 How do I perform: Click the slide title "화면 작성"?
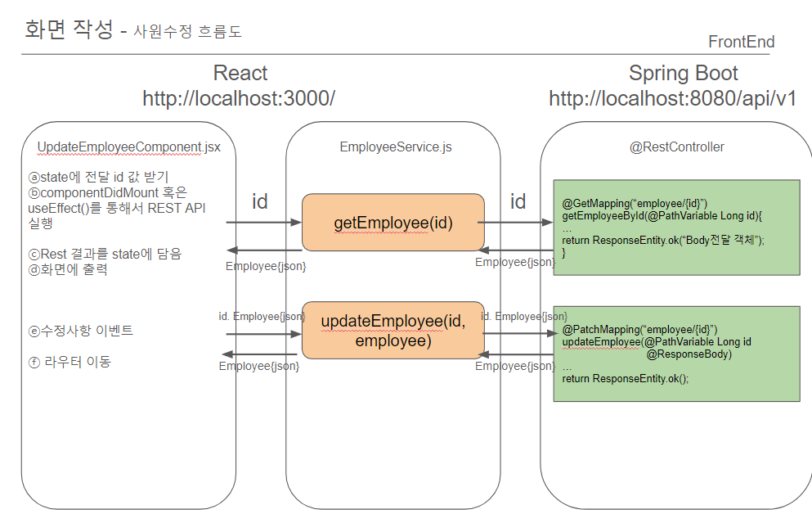click(69, 29)
